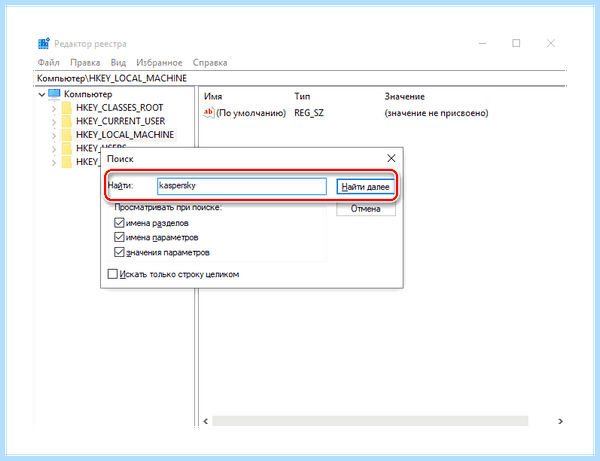Image resolution: width=600 pixels, height=461 pixels.
Task: Click the HKEY_CLASSES_ROOT folder icon
Action: [67, 108]
